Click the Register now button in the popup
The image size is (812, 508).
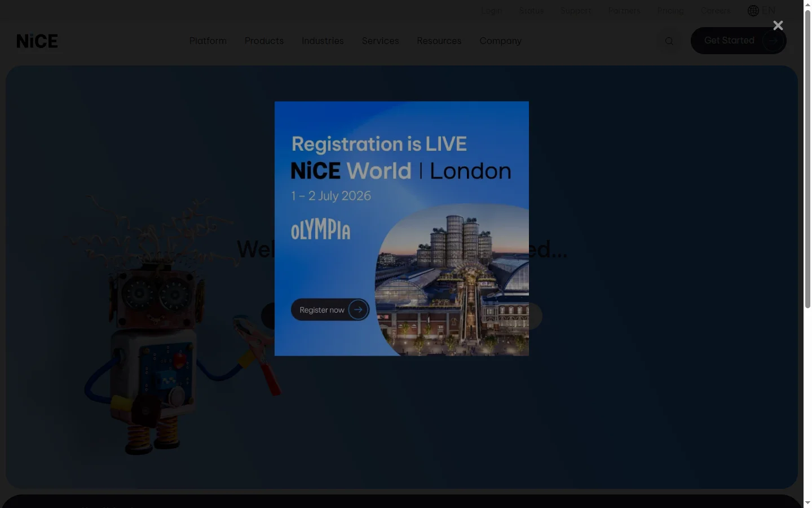point(330,309)
